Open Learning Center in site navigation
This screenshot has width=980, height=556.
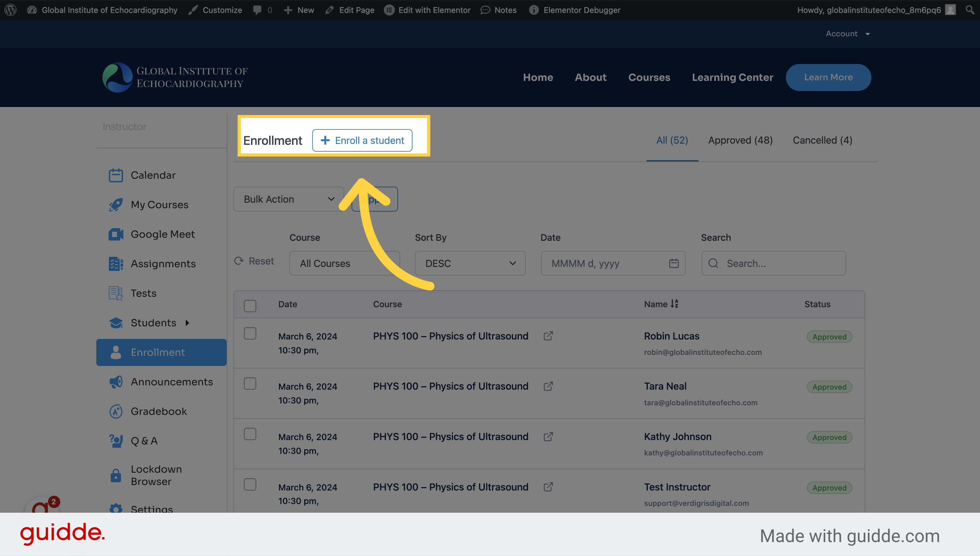point(732,77)
